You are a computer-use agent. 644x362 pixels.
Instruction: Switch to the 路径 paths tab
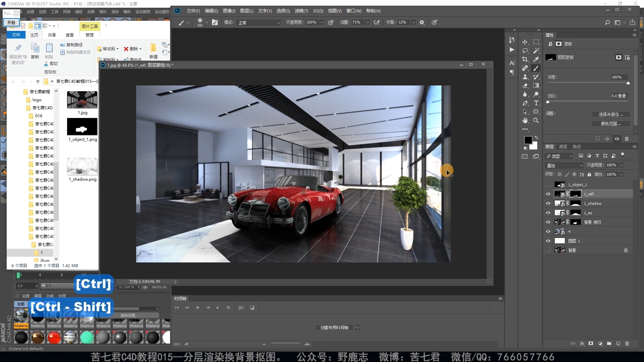[577, 146]
